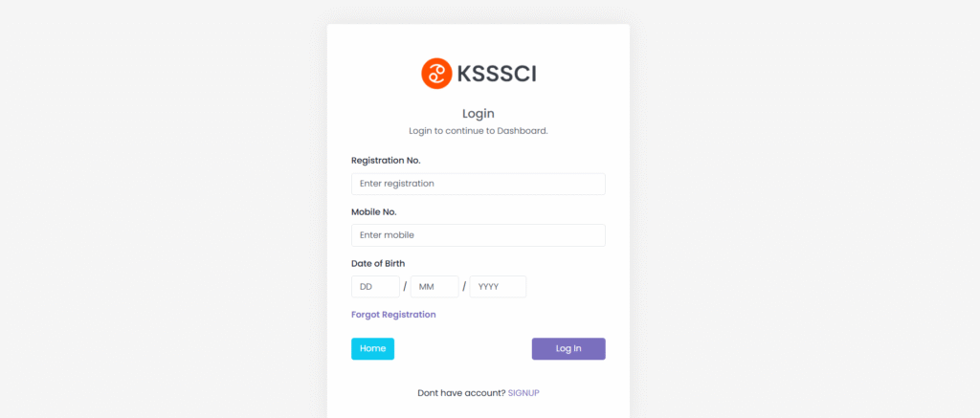Select the YYYY year field
980x418 pixels.
tap(498, 287)
